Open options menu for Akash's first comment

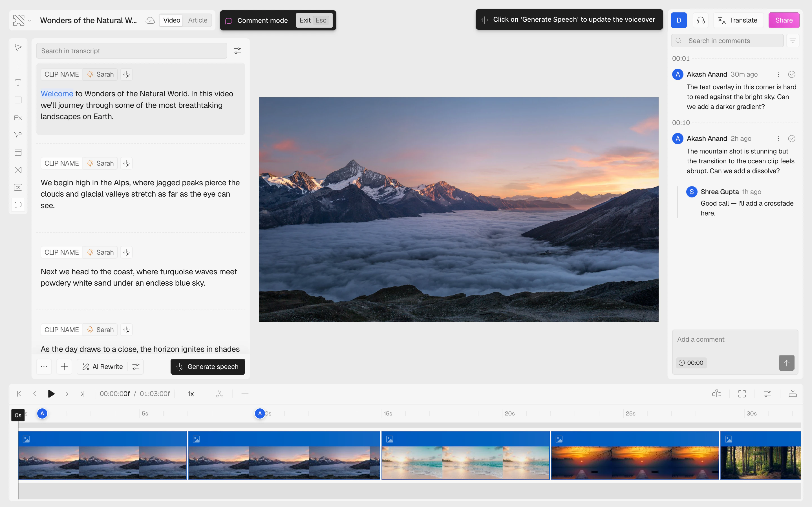778,74
